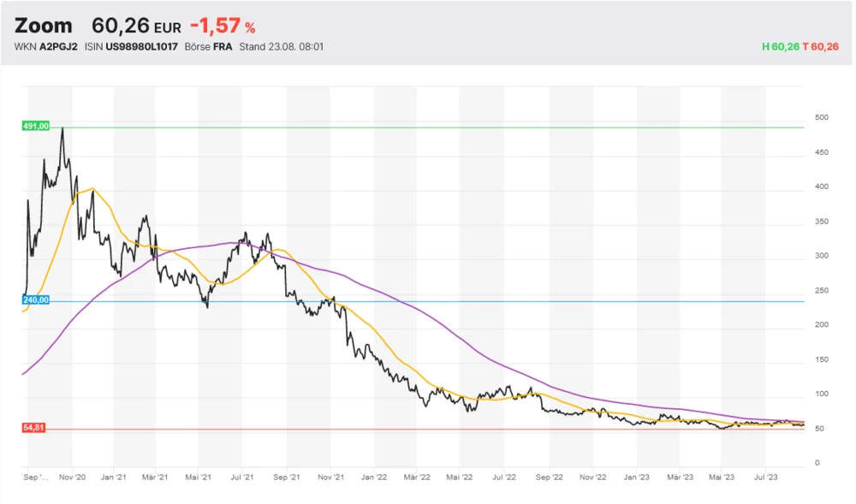Click the 60,26 EUR current price
856x504 pixels.
[136, 27]
